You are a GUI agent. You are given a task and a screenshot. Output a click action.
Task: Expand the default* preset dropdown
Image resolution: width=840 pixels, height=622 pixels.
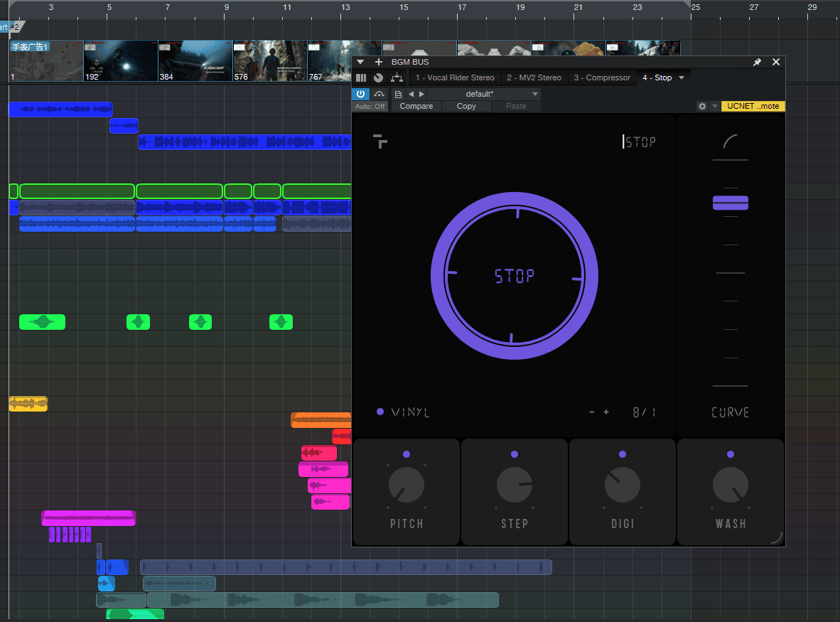coord(535,94)
